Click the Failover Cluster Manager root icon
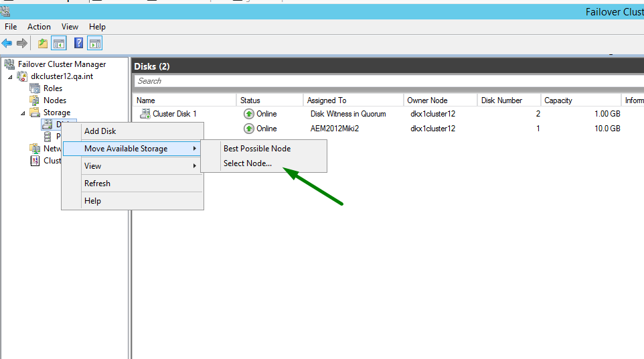This screenshot has width=644, height=359. point(9,64)
